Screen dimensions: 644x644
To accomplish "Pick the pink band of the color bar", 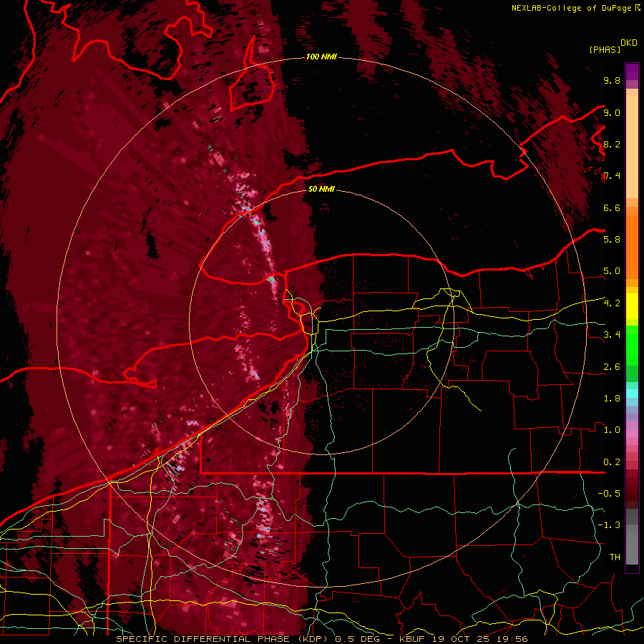I will click(632, 434).
